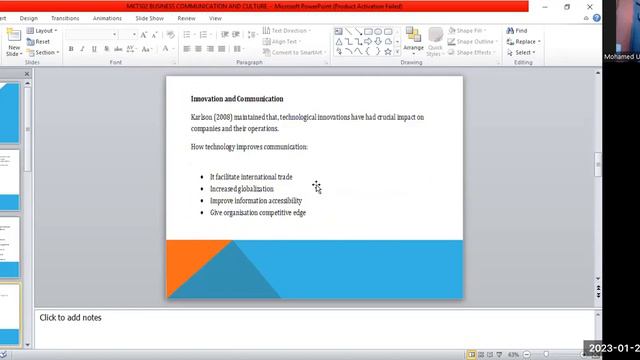Toggle Bold formatting
This screenshot has height=360, width=640.
[x=71, y=49]
